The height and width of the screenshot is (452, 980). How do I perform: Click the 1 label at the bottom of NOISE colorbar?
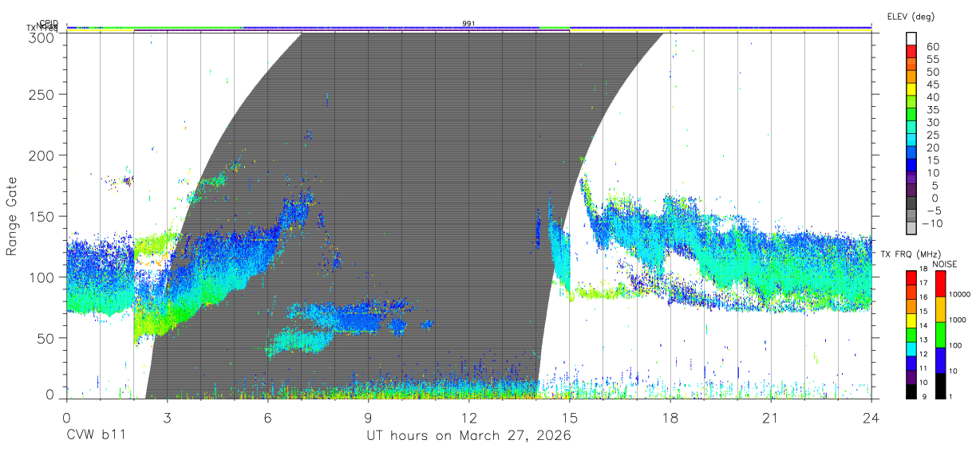click(x=951, y=397)
